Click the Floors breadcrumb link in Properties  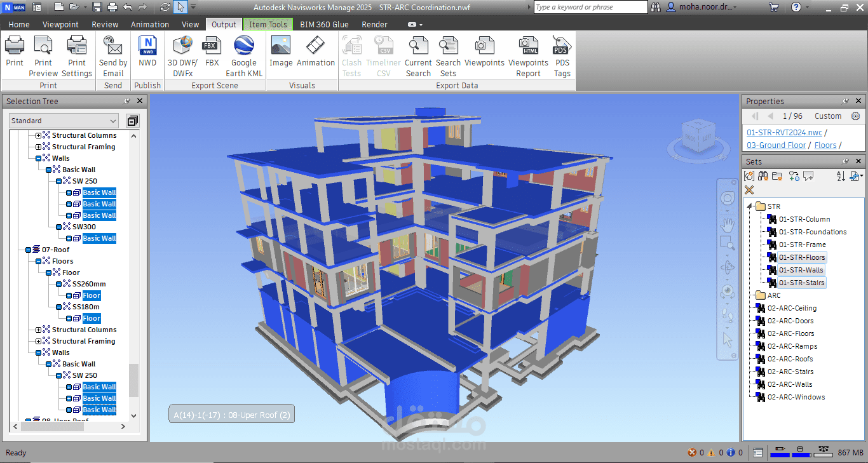(825, 145)
